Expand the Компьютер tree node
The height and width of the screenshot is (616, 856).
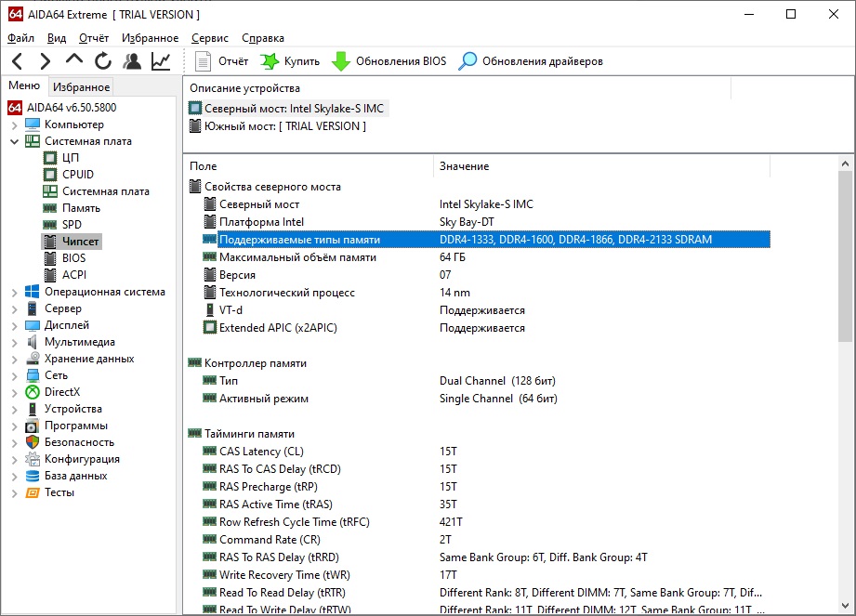[15, 125]
